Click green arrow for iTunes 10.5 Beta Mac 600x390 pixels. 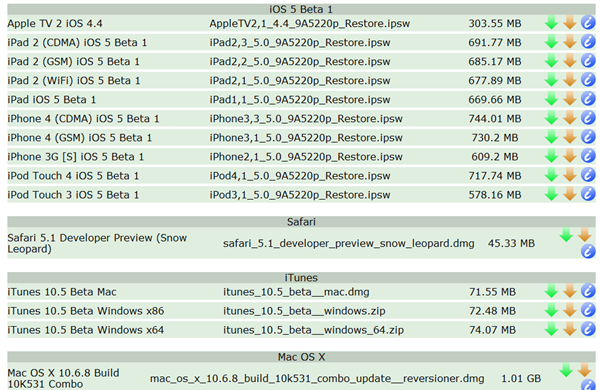coord(551,292)
